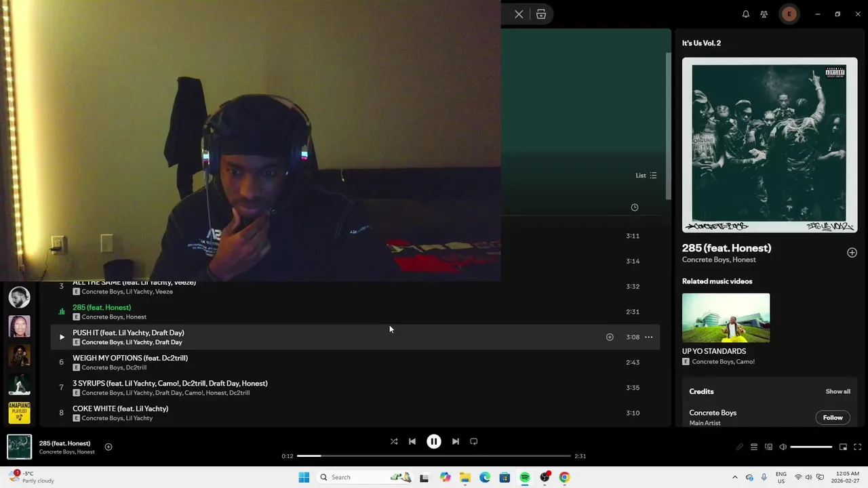This screenshot has height=488, width=868.
Task: Click the taskbar Search box
Action: coord(365,477)
